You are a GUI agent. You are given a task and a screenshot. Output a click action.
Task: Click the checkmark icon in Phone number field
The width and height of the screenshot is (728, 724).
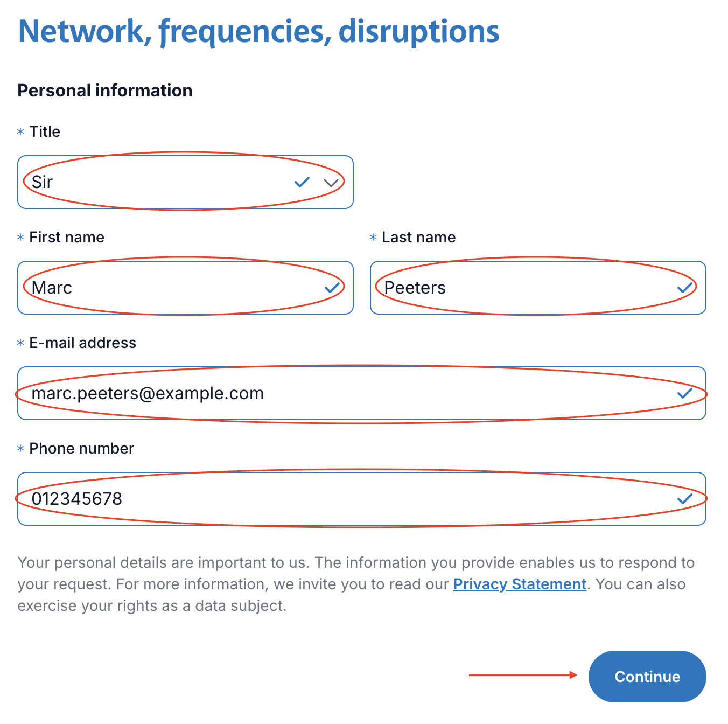[x=685, y=499]
